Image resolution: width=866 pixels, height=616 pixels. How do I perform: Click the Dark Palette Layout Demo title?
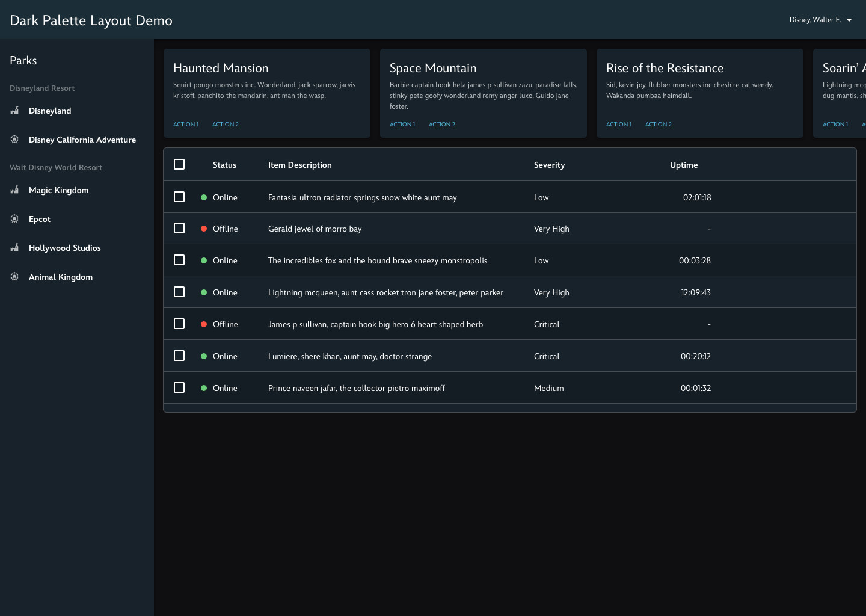point(91,20)
